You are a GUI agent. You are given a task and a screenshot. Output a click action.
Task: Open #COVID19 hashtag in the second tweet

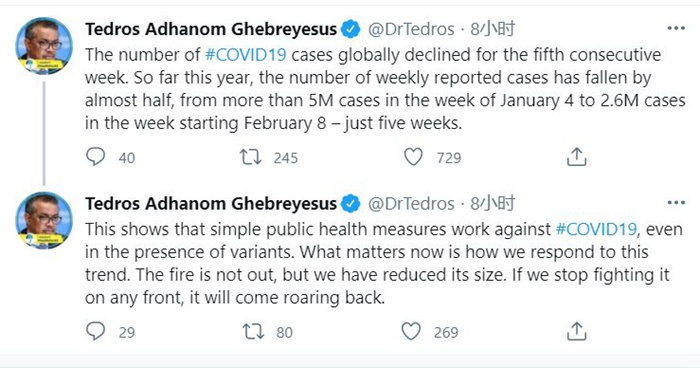coord(596,229)
